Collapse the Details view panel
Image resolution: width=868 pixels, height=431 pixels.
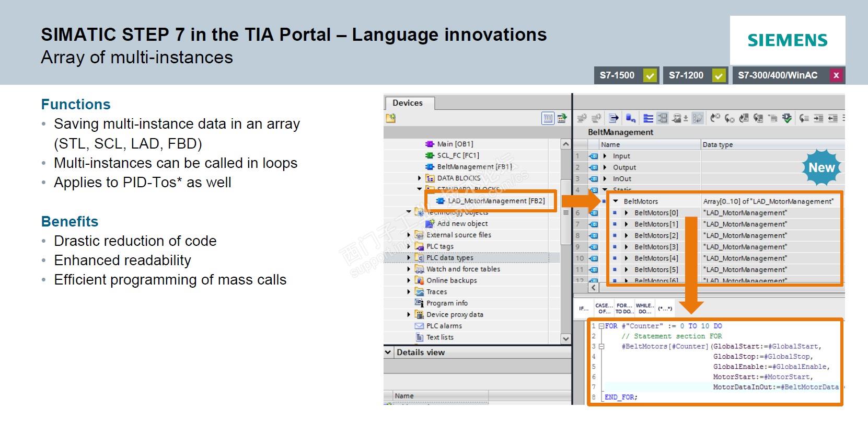388,353
